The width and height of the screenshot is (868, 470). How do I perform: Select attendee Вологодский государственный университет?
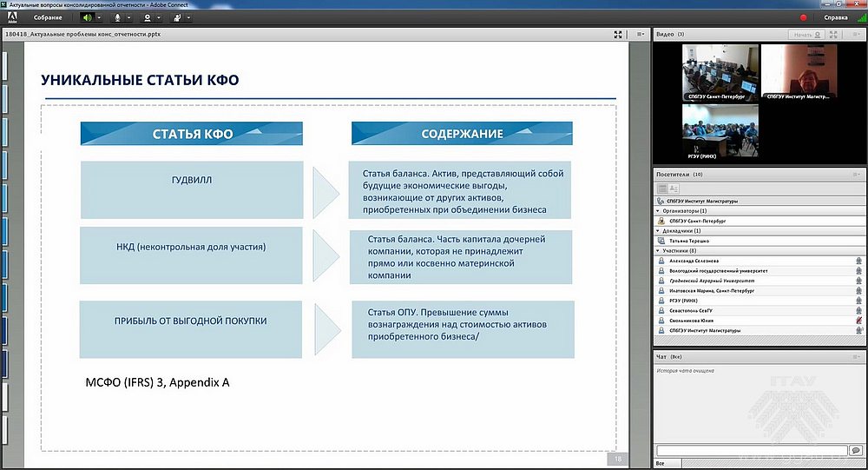click(x=759, y=271)
